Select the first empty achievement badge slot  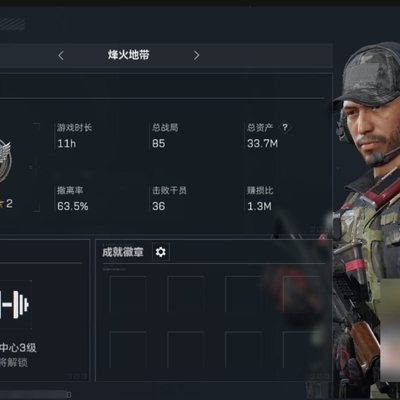coord(128,294)
